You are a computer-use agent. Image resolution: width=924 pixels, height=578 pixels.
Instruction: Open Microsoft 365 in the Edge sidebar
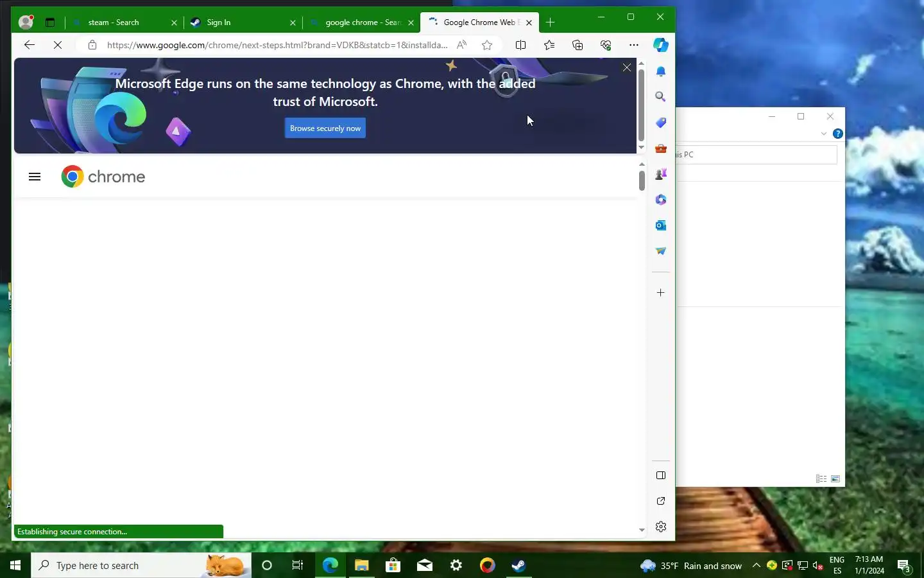(x=661, y=200)
